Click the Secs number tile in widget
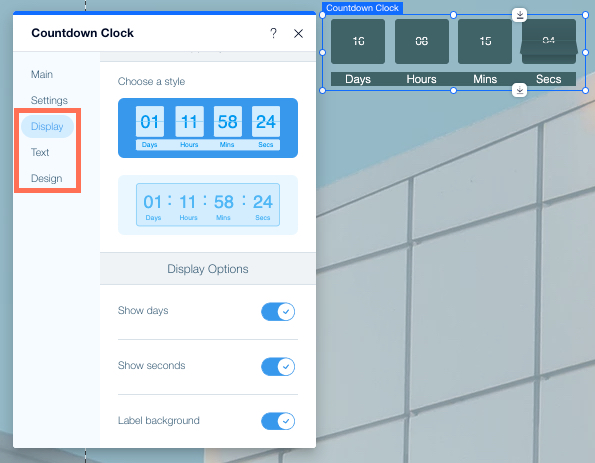This screenshot has height=463, width=595. (x=549, y=41)
